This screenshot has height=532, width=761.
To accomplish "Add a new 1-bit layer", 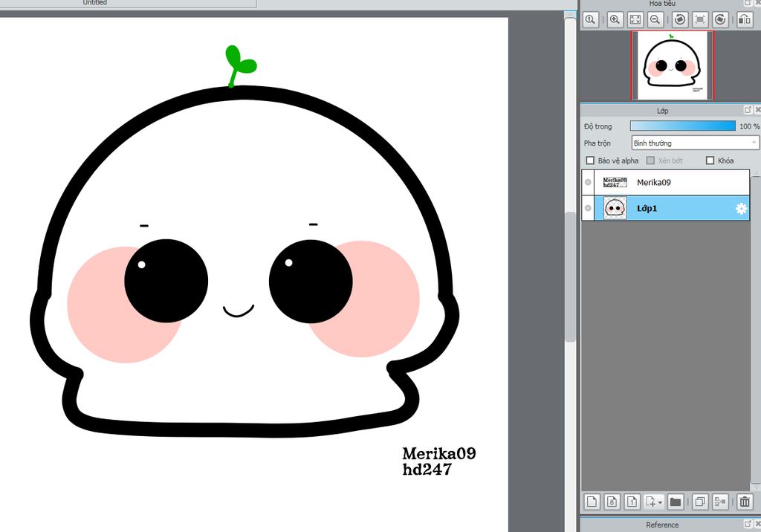I will click(x=632, y=502).
